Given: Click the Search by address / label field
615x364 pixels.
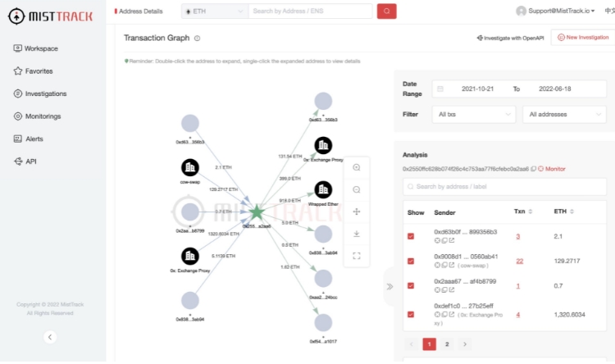Looking at the screenshot, I should (x=504, y=187).
